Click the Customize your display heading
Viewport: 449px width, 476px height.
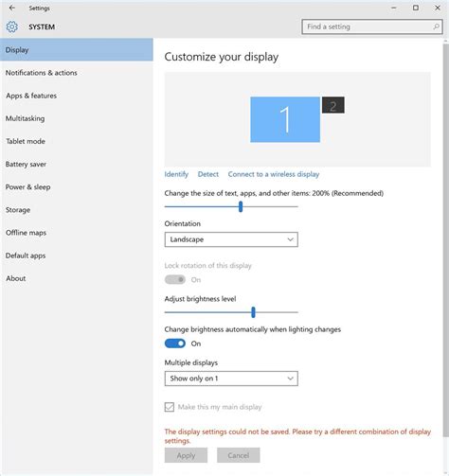point(222,57)
